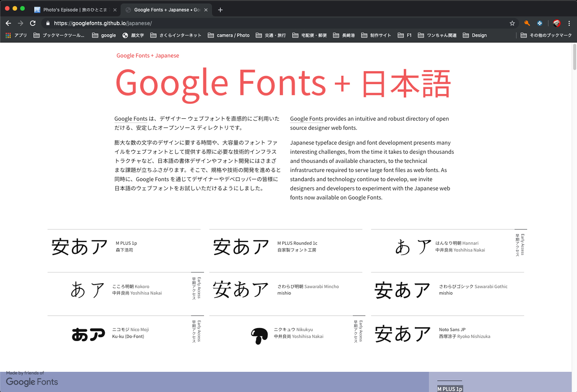
Task: Close the Google Fonts + Japanese tab
Action: (206, 10)
